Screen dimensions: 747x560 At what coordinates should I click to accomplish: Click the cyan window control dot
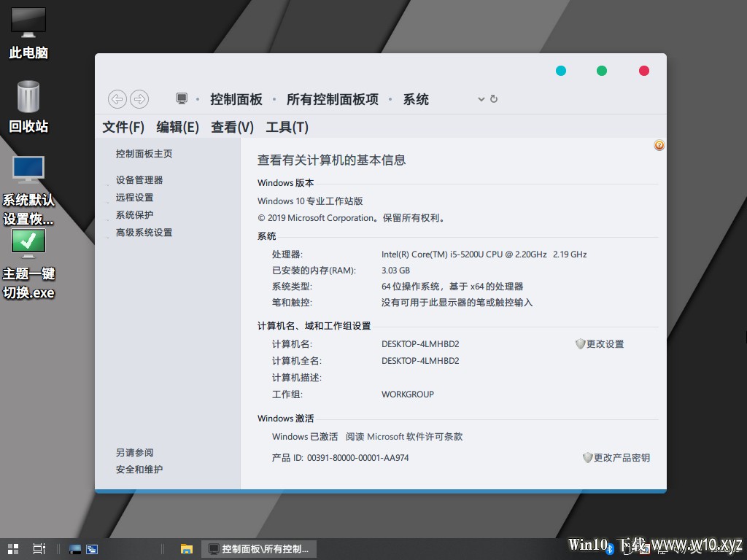click(561, 71)
